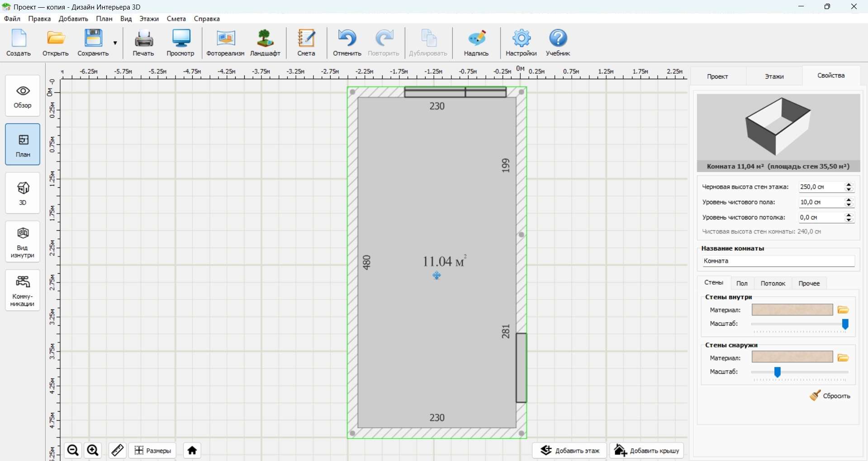
Task: Switch to the Потолок tab
Action: 773,283
